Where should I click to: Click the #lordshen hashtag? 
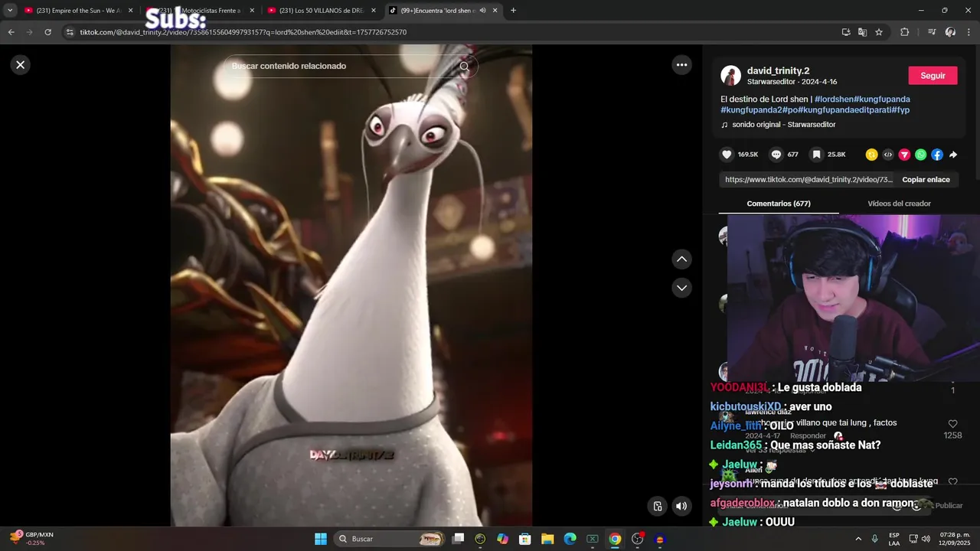point(834,99)
